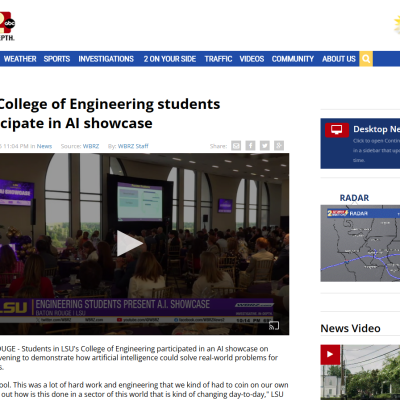Click the WBRZ 2 abc logo
The width and height of the screenshot is (400, 400).
point(7,26)
